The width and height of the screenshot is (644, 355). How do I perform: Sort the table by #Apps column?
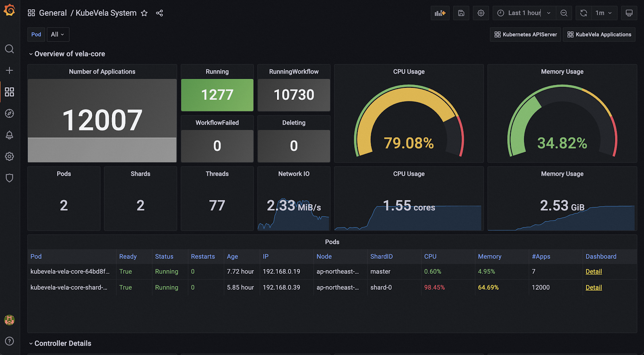541,256
